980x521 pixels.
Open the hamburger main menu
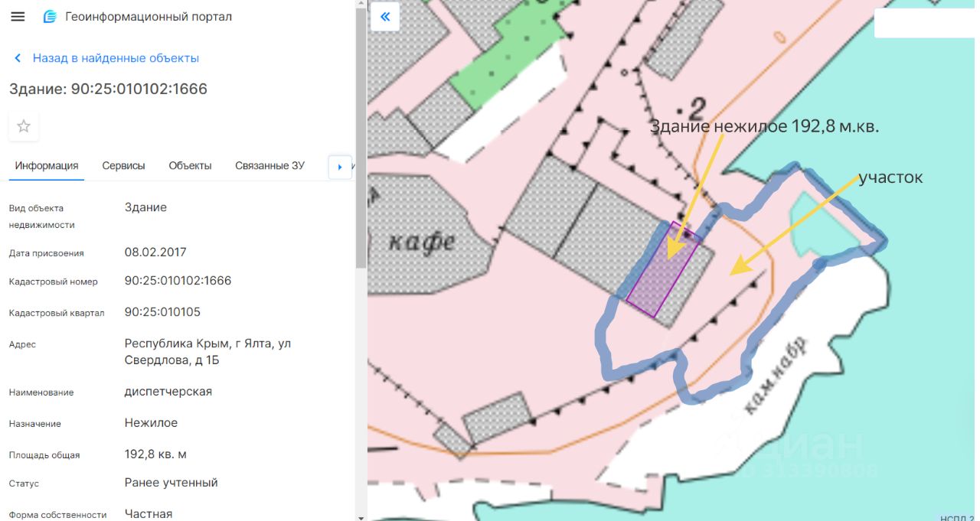point(18,17)
